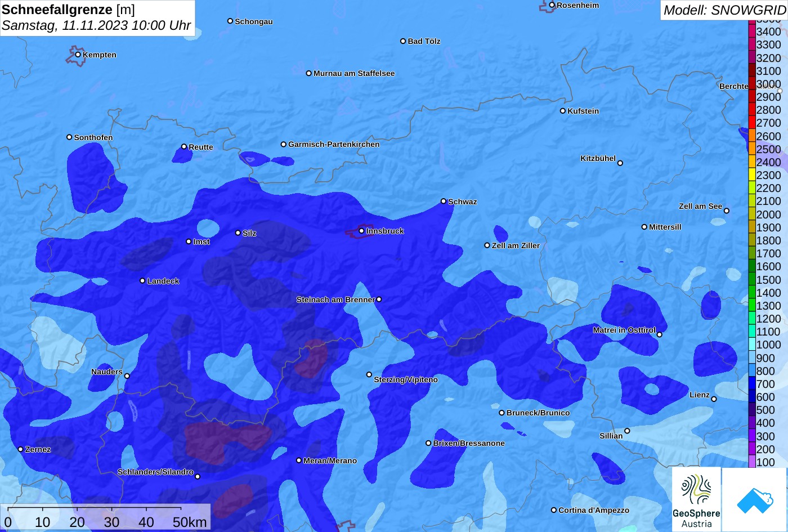This screenshot has width=788, height=532.
Task: Select the Kitzbühel location dot
Action: click(x=620, y=163)
